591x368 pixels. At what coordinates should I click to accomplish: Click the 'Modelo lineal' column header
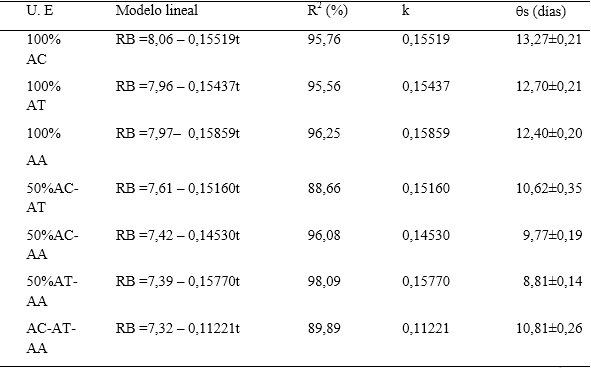(156, 10)
